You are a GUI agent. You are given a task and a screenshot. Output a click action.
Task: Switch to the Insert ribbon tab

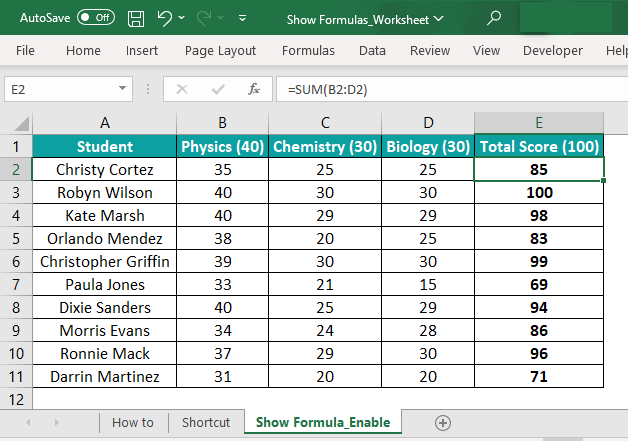tap(142, 50)
